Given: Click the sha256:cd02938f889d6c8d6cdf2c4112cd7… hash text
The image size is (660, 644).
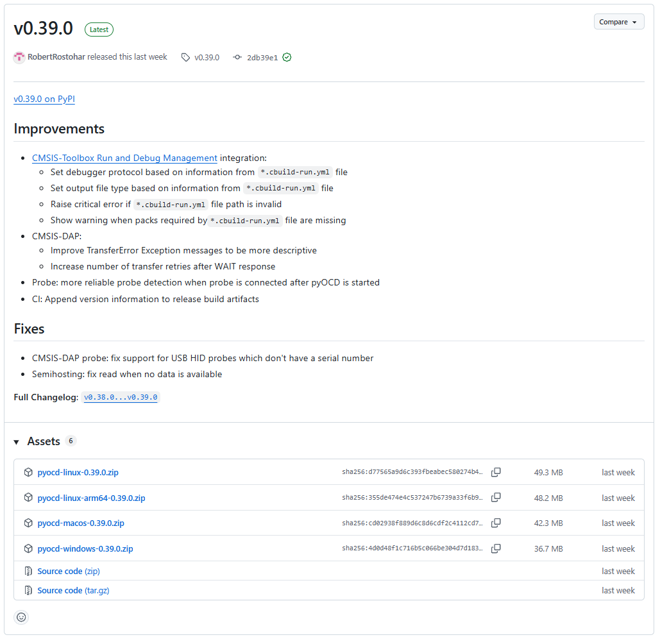Looking at the screenshot, I should tap(412, 523).
